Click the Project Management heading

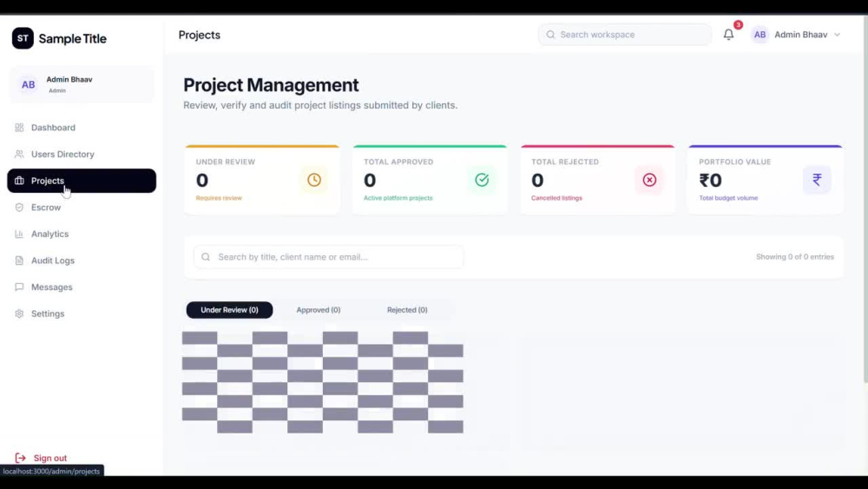(x=271, y=85)
